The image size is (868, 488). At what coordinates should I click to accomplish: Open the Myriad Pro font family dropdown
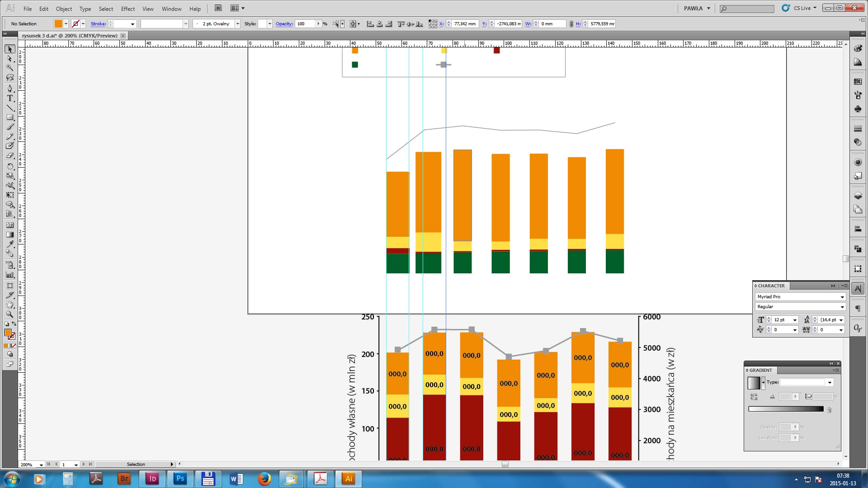pyautogui.click(x=842, y=297)
